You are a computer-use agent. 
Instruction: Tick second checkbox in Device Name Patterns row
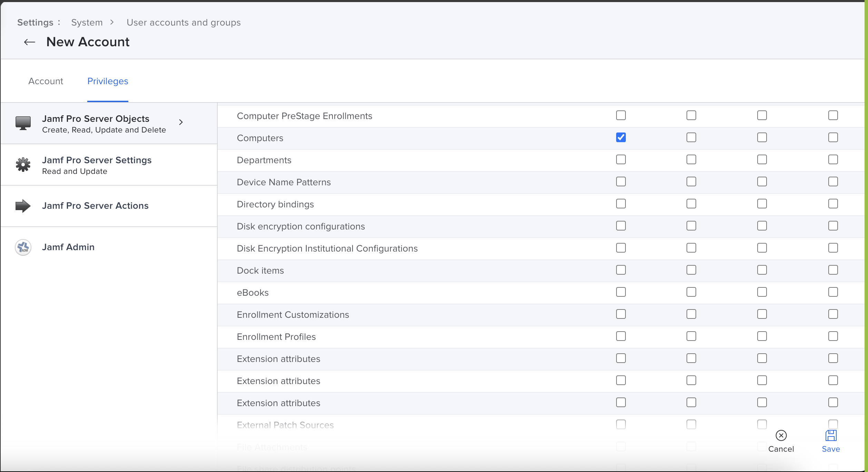[691, 181]
